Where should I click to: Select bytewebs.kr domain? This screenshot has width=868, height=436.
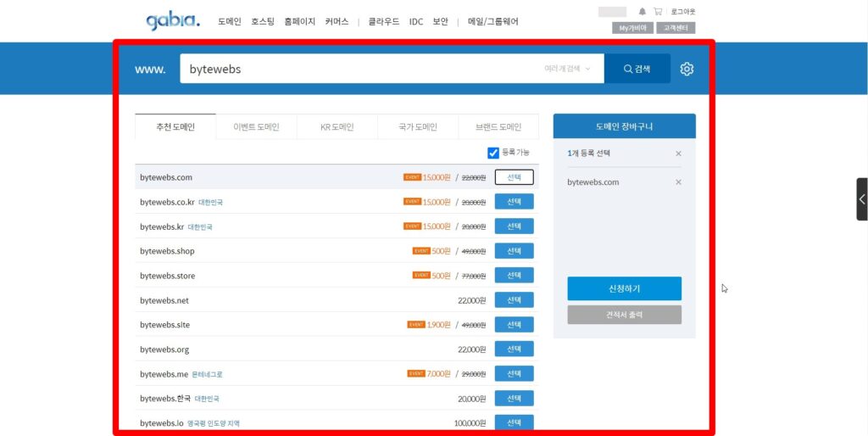515,226
